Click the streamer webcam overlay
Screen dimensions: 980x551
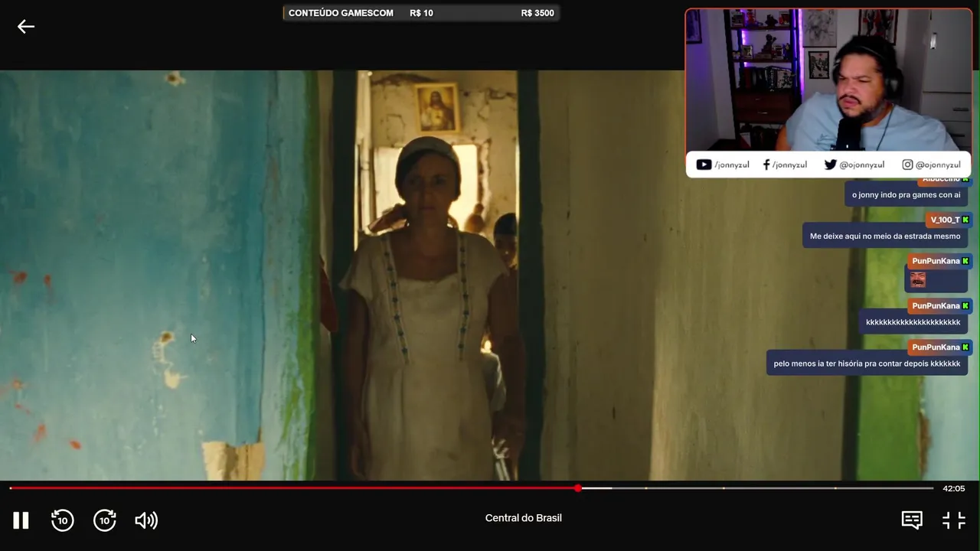tap(828, 80)
